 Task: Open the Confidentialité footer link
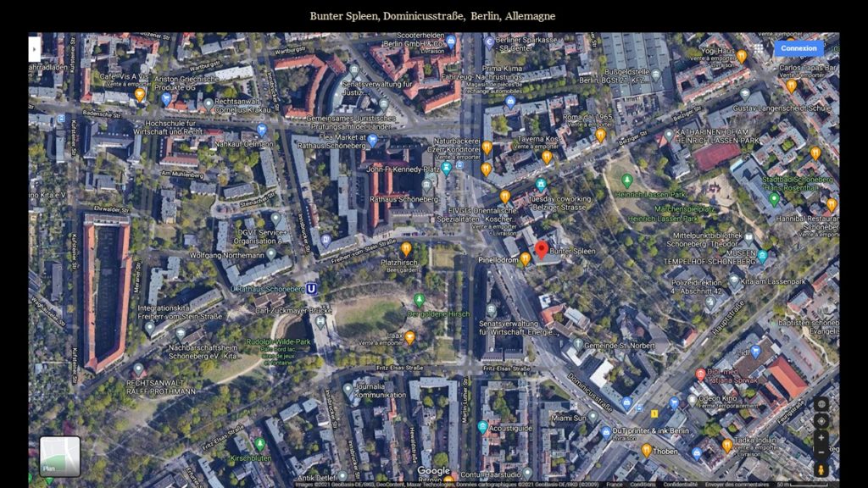pos(681,484)
